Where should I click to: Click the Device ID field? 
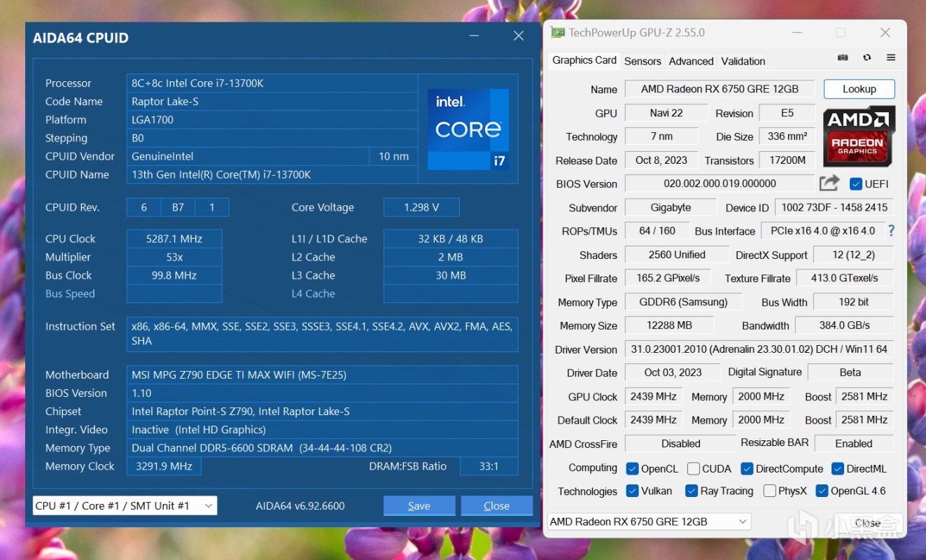pyautogui.click(x=834, y=207)
